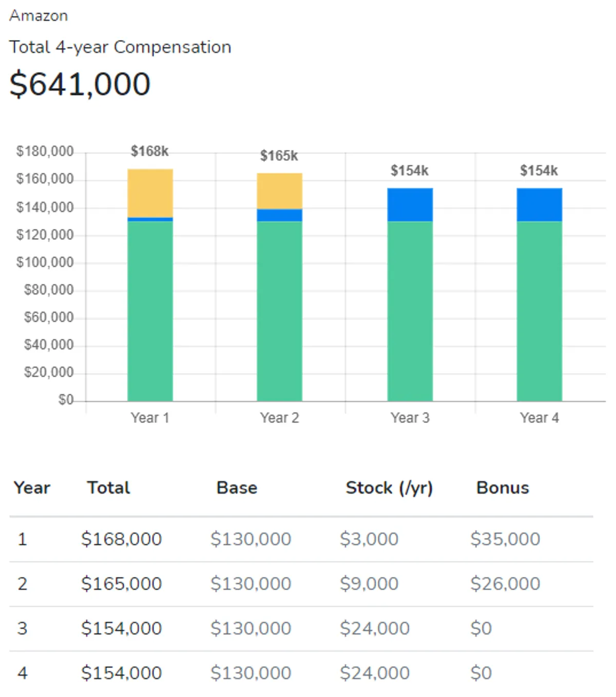This screenshot has height=697, width=616.
Task: Click the Bonus column header
Action: [503, 488]
